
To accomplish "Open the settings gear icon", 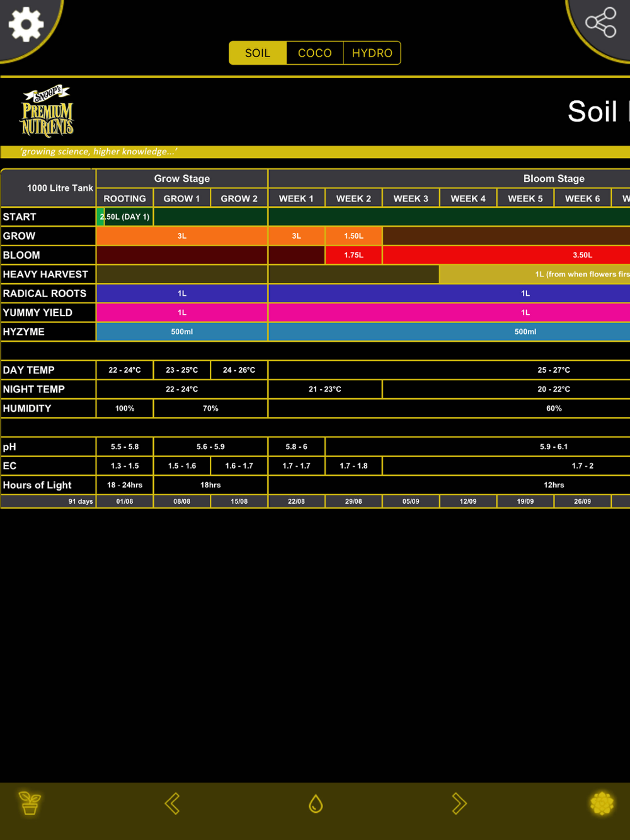I will (x=26, y=25).
